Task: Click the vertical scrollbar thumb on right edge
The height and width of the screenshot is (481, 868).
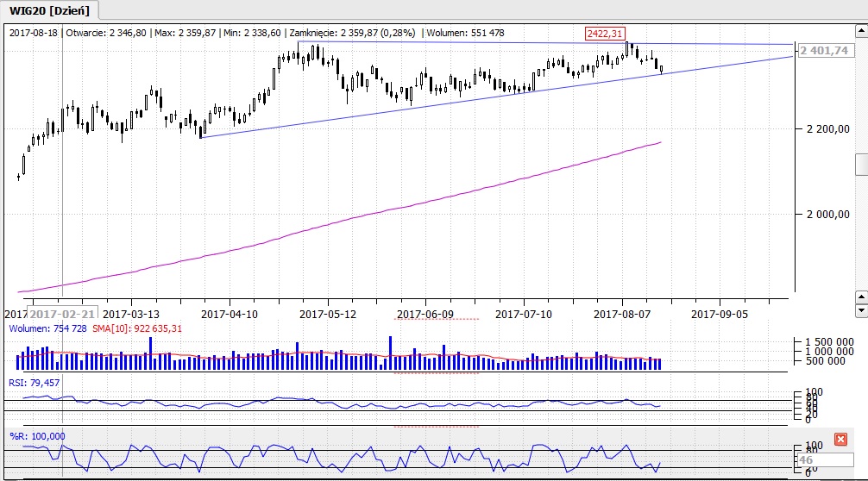Action: click(860, 164)
